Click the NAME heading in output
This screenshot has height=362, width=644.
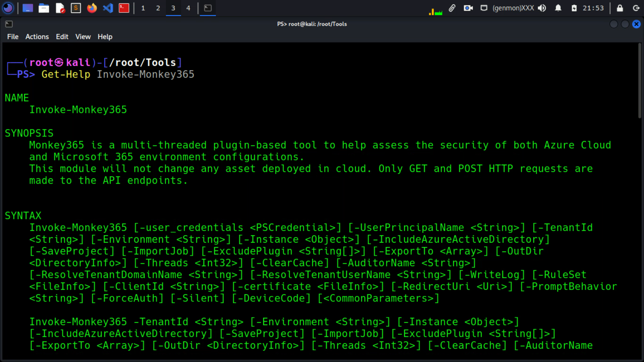17,98
